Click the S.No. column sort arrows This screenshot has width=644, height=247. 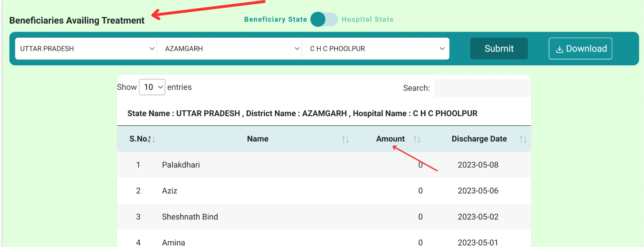(x=152, y=139)
